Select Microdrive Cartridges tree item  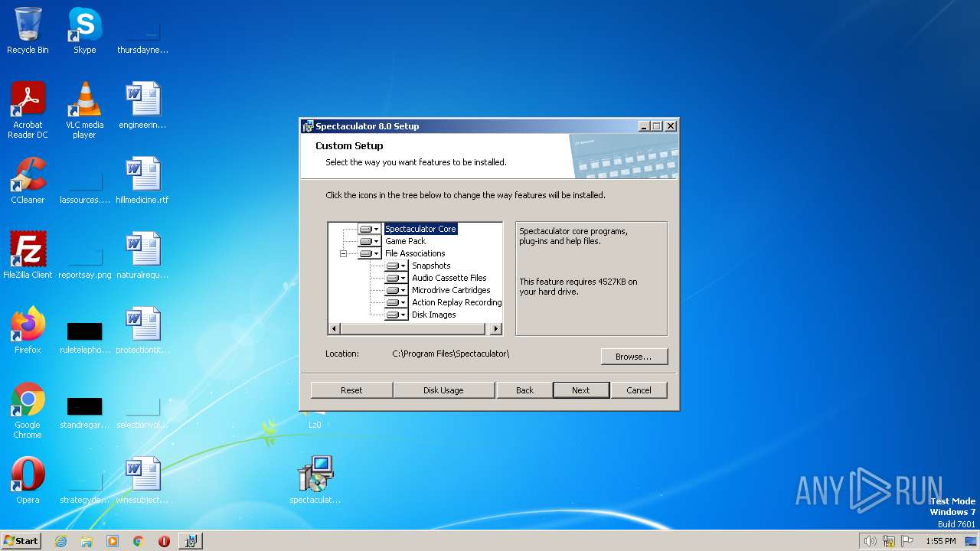[451, 290]
